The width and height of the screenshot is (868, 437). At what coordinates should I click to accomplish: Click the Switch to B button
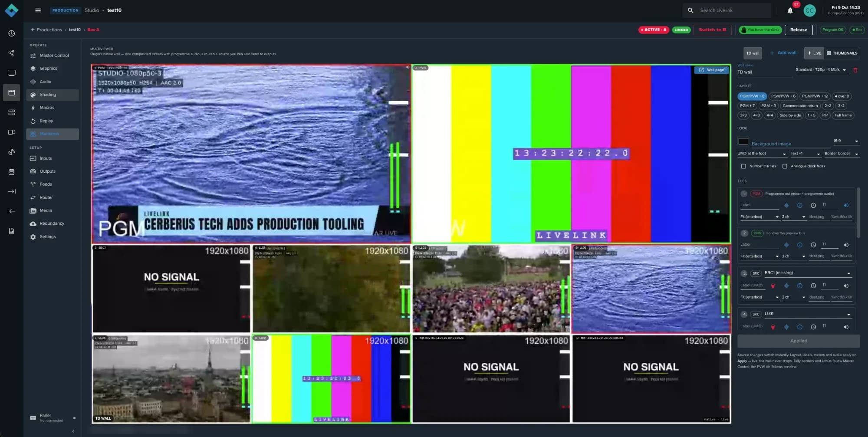(x=712, y=30)
